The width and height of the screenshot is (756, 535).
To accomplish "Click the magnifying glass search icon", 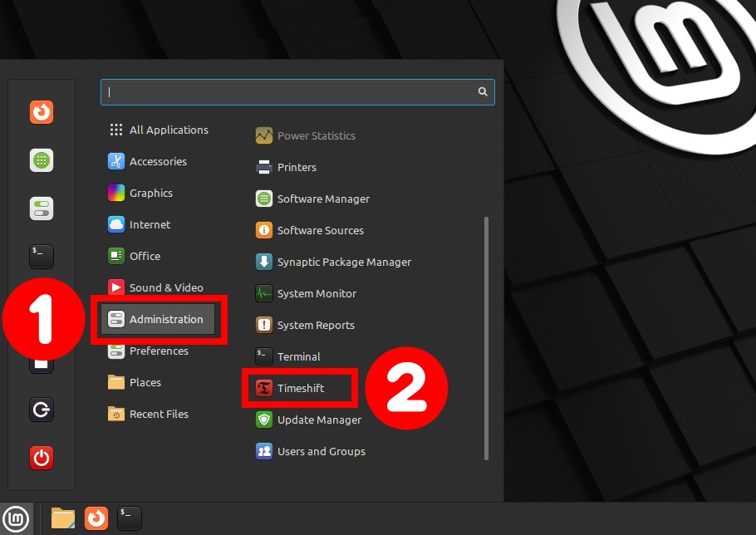I will [483, 91].
